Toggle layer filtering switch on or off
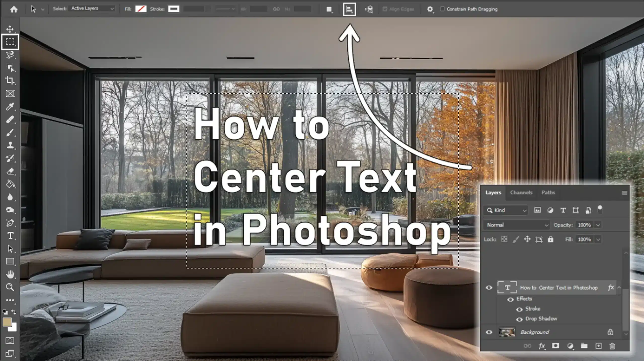The width and height of the screenshot is (644, 361). pos(600,209)
